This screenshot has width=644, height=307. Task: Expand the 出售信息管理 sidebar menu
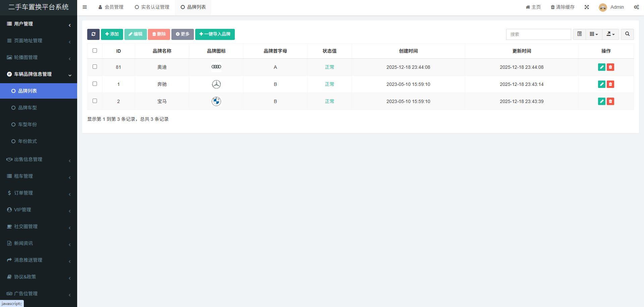click(x=28, y=159)
